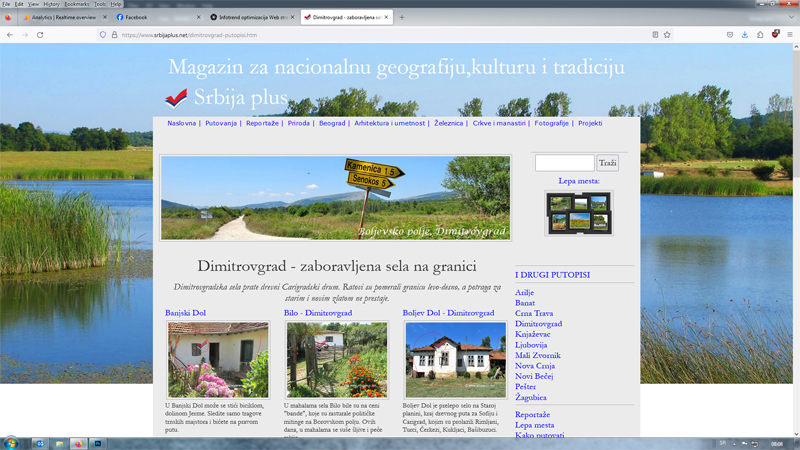The height and width of the screenshot is (450, 800).
Task: Click the Bilo village garden photo
Action: point(337,360)
